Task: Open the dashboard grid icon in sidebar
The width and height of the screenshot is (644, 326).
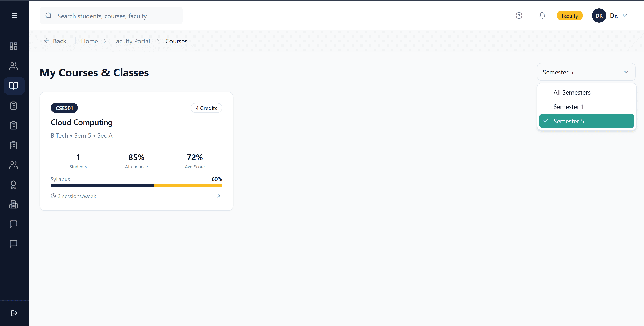Action: pos(13,46)
